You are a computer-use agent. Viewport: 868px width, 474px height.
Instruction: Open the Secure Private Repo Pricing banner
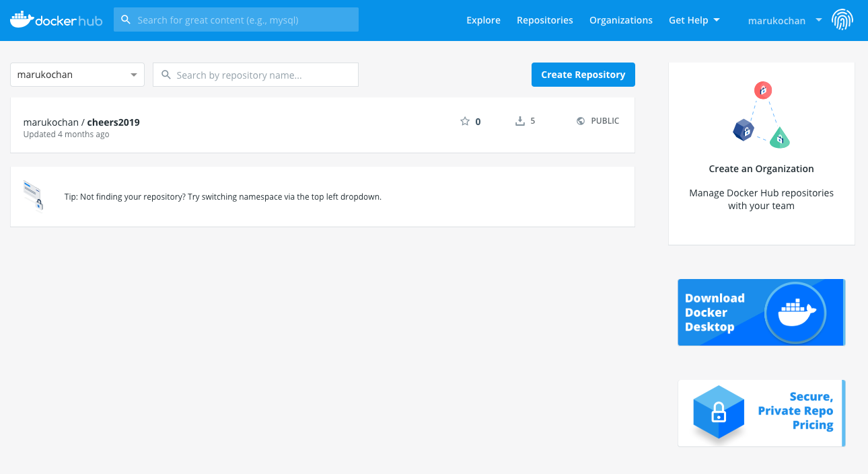(760, 413)
